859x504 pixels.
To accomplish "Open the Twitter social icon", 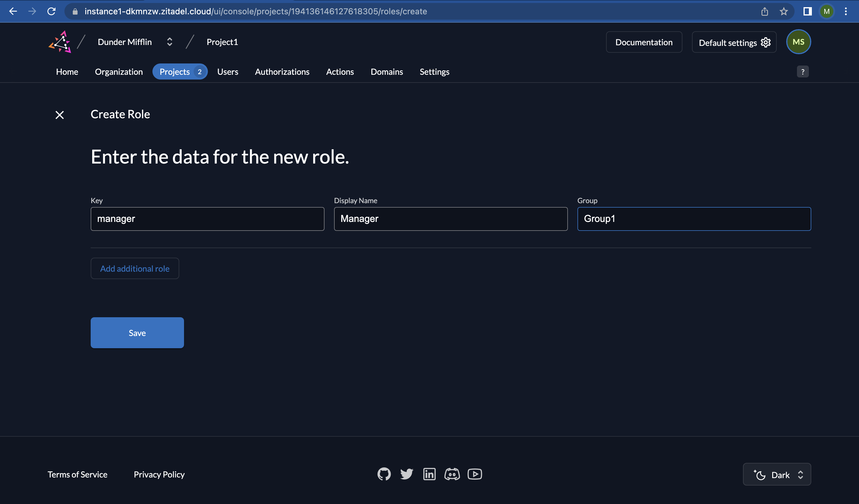I will [x=407, y=474].
